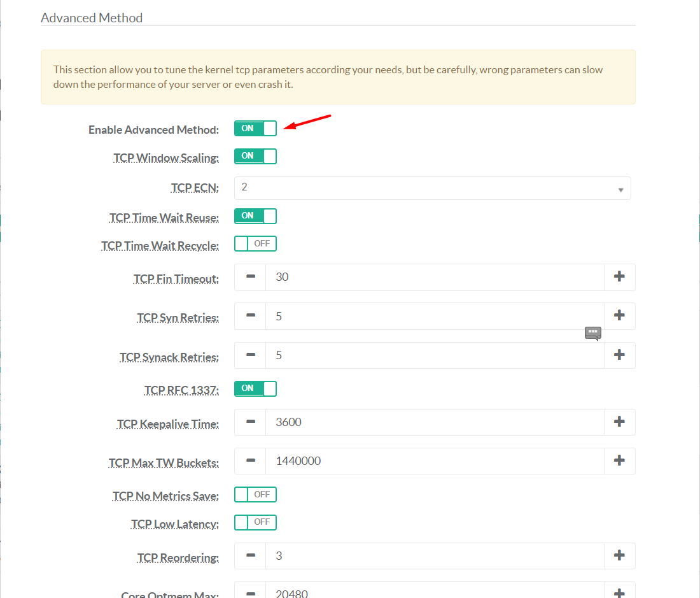This screenshot has height=598, width=700.
Task: Decrease TCP Synack Retries with minus icon
Action: [250, 355]
